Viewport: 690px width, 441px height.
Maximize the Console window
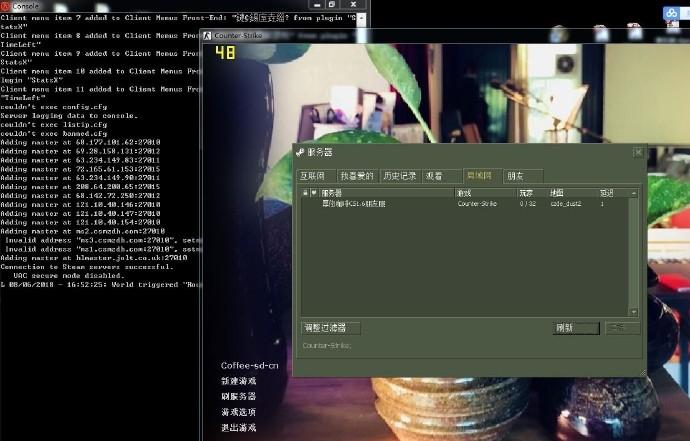click(332, 4)
